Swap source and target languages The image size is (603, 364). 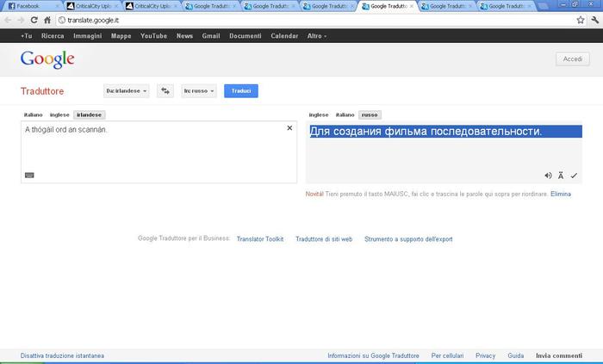coord(165,91)
